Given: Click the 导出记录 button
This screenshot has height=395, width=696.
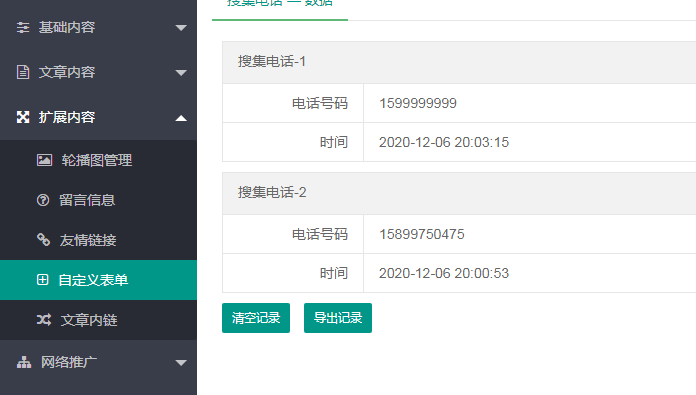Looking at the screenshot, I should tap(338, 318).
